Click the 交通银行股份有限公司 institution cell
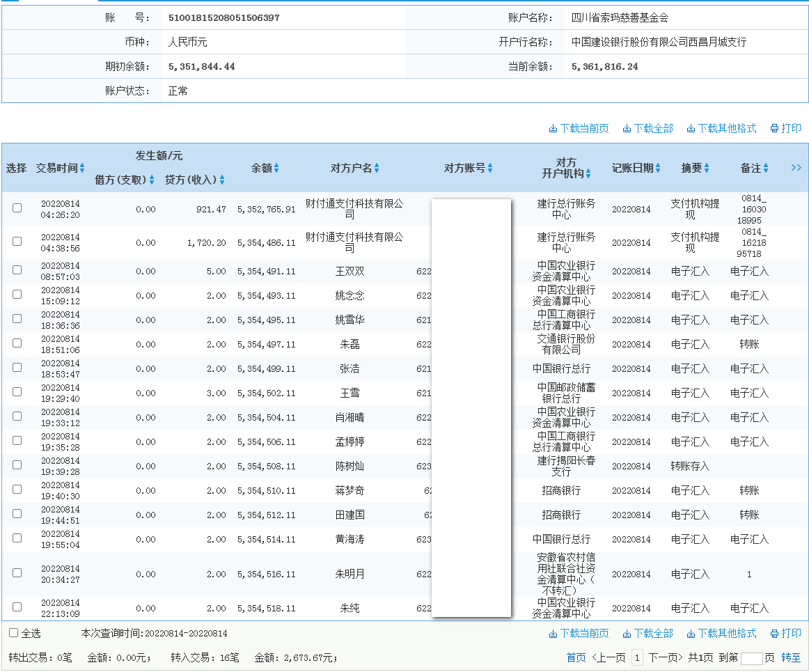The height and width of the screenshot is (672, 809). (566, 344)
